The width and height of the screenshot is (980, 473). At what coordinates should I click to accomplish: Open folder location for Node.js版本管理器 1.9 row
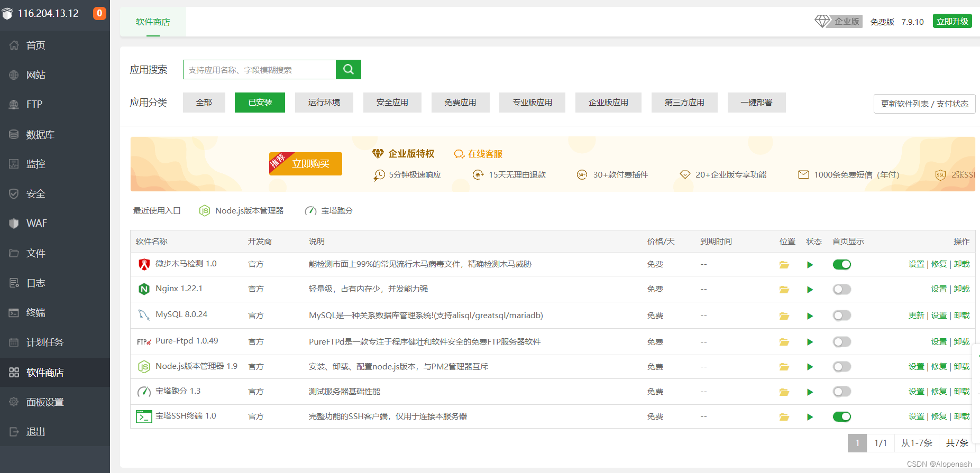(784, 367)
